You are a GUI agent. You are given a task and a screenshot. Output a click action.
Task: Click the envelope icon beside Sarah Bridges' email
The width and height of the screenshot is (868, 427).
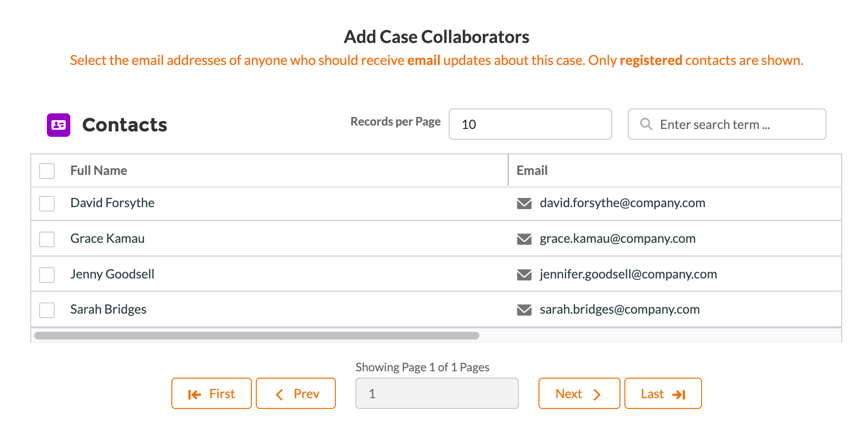pos(524,310)
